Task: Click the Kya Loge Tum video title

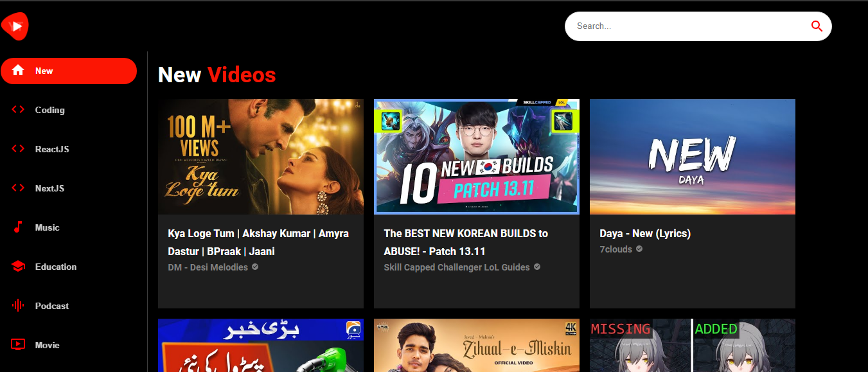Action: (258, 242)
